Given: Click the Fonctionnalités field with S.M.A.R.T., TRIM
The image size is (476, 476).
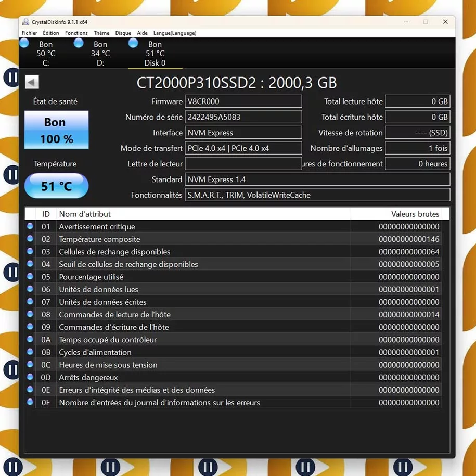Looking at the screenshot, I should tap(317, 195).
